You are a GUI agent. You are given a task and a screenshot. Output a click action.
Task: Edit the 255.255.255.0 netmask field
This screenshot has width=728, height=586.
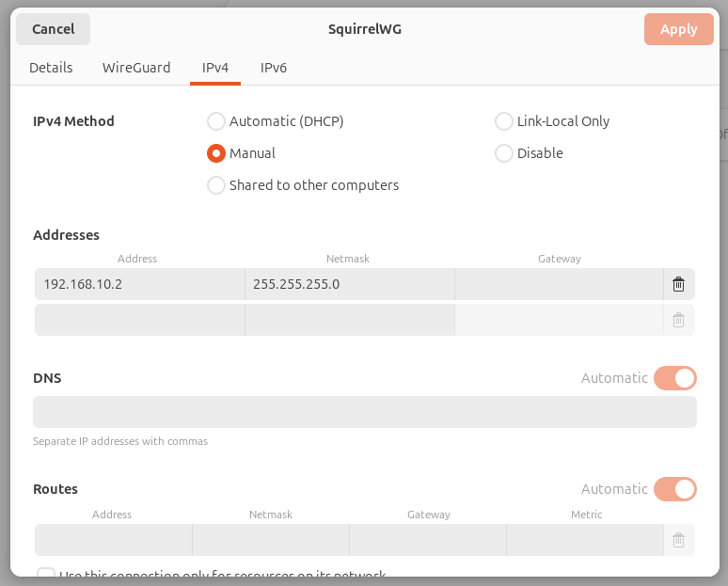349,284
